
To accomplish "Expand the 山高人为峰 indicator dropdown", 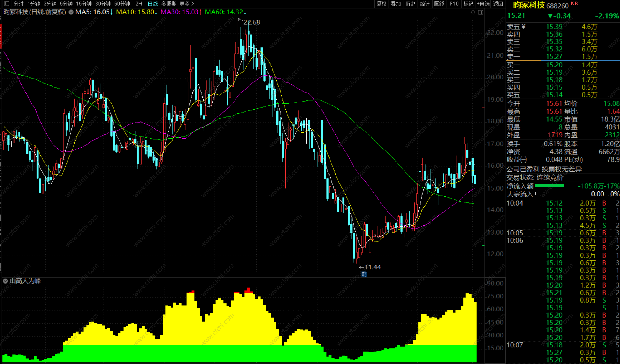I will (x=5, y=281).
